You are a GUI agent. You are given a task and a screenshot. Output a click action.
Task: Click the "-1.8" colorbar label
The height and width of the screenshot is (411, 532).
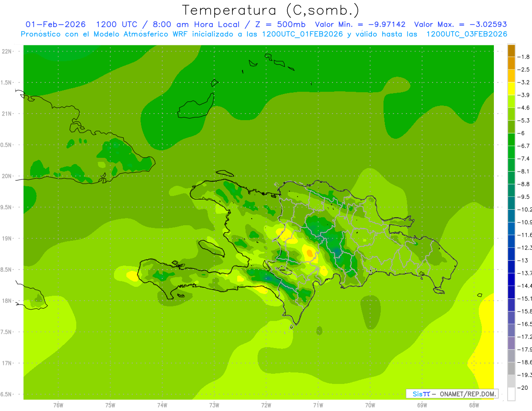524,57
